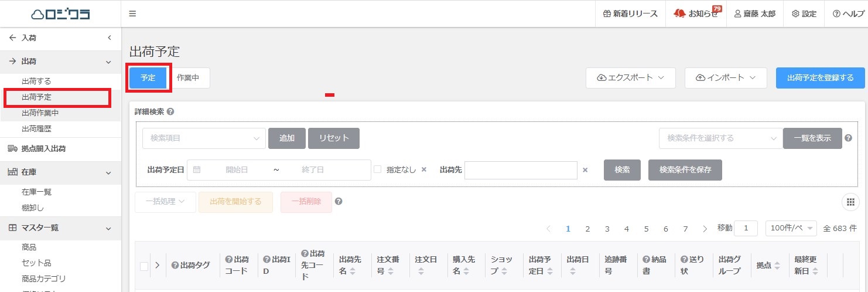This screenshot has height=292, width=868.
Task: Click the リセット button
Action: pos(334,138)
